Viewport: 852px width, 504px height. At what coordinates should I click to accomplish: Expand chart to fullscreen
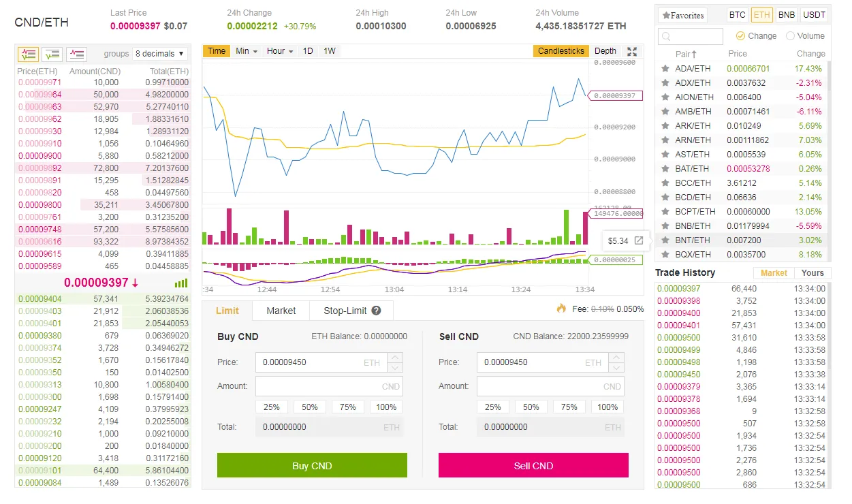coord(632,51)
